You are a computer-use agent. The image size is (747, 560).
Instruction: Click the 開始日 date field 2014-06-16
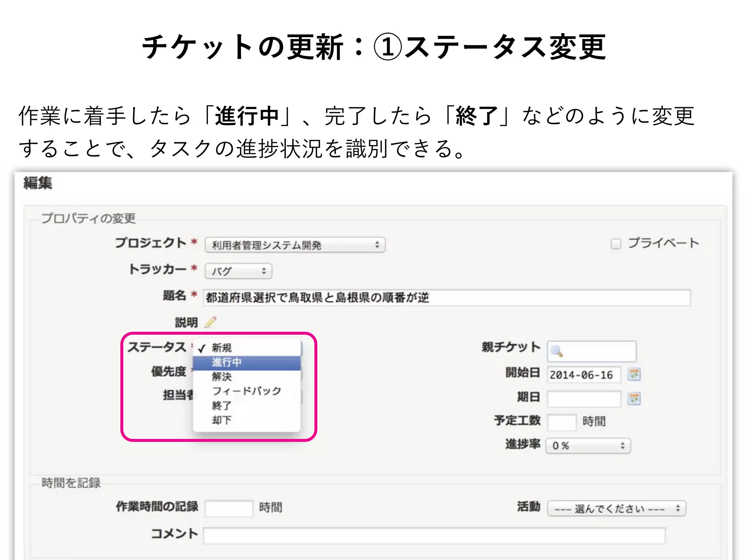coord(584,374)
